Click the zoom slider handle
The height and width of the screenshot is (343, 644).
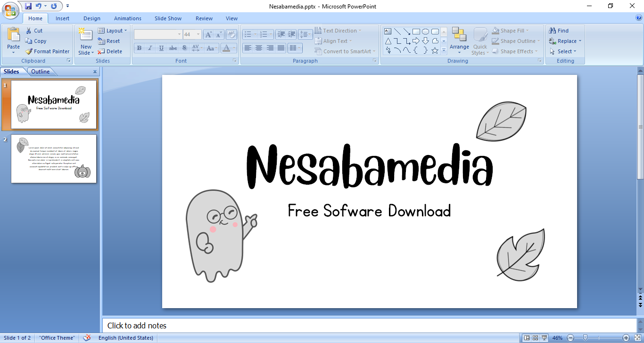[585, 338]
